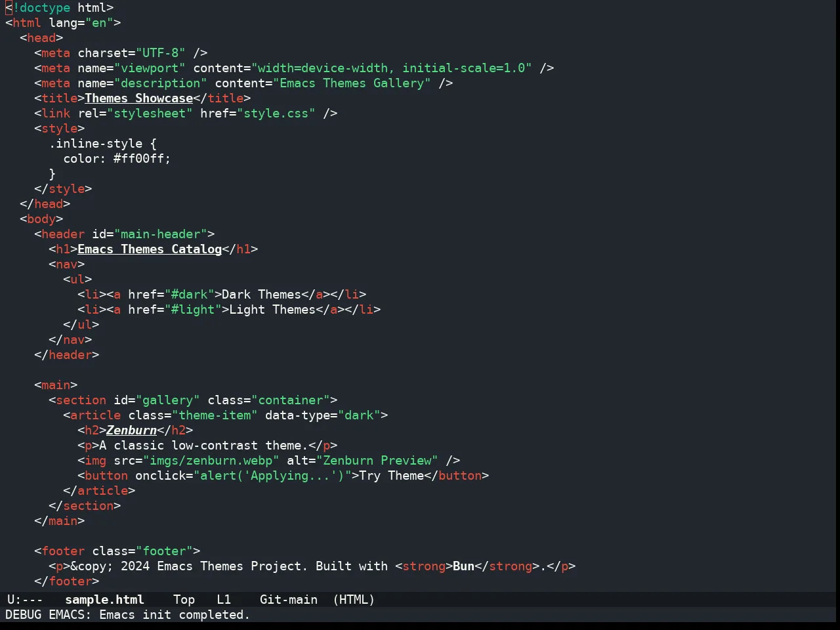
Task: Click the "Zenburn" h2 heading text
Action: [131, 430]
